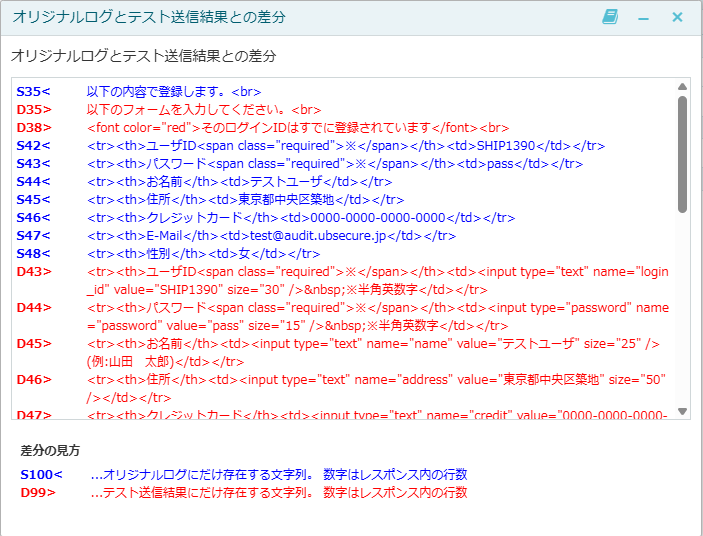Screen dimensions: 703x536
Task: Click the scrollbar up arrow
Action: pos(682,87)
